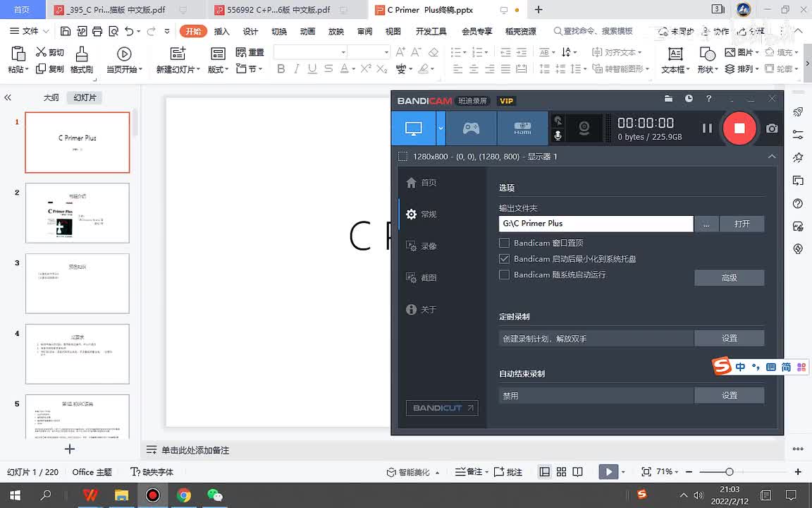Collapse the slide panel with double chevron

coord(8,97)
